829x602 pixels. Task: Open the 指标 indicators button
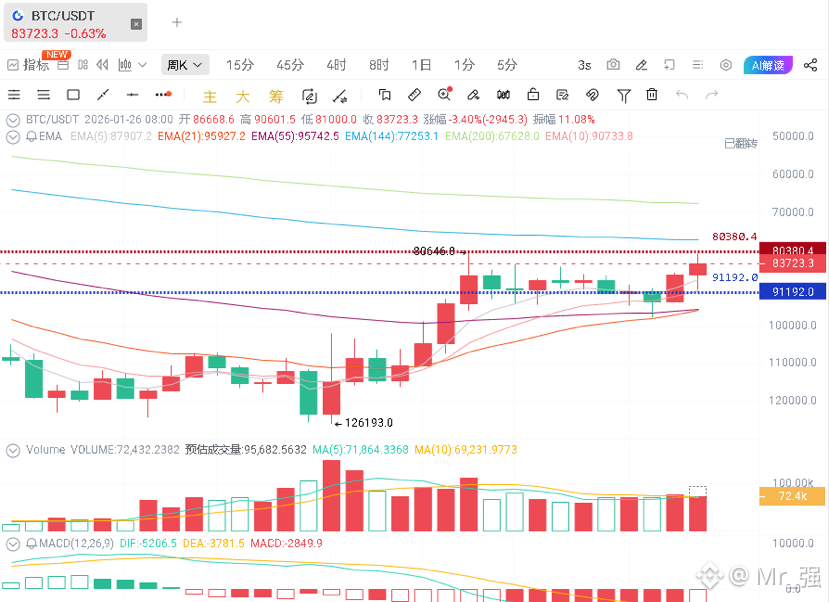click(28, 65)
